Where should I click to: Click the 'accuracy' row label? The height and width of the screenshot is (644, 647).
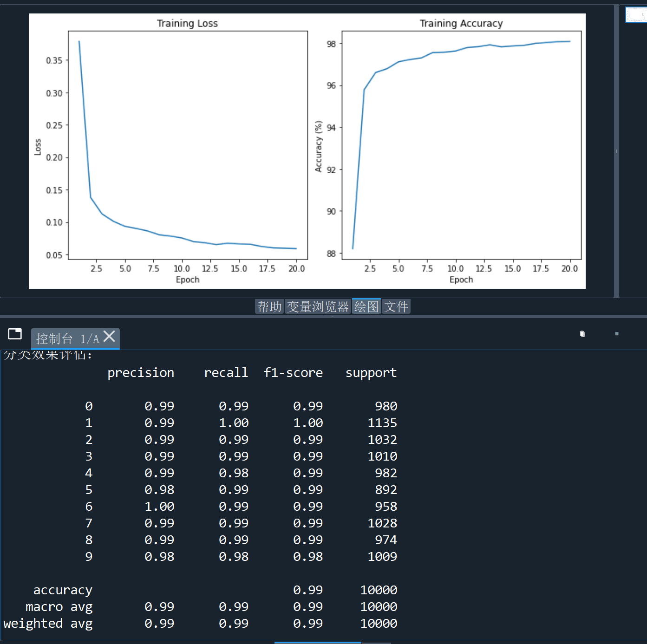pyautogui.click(x=63, y=591)
